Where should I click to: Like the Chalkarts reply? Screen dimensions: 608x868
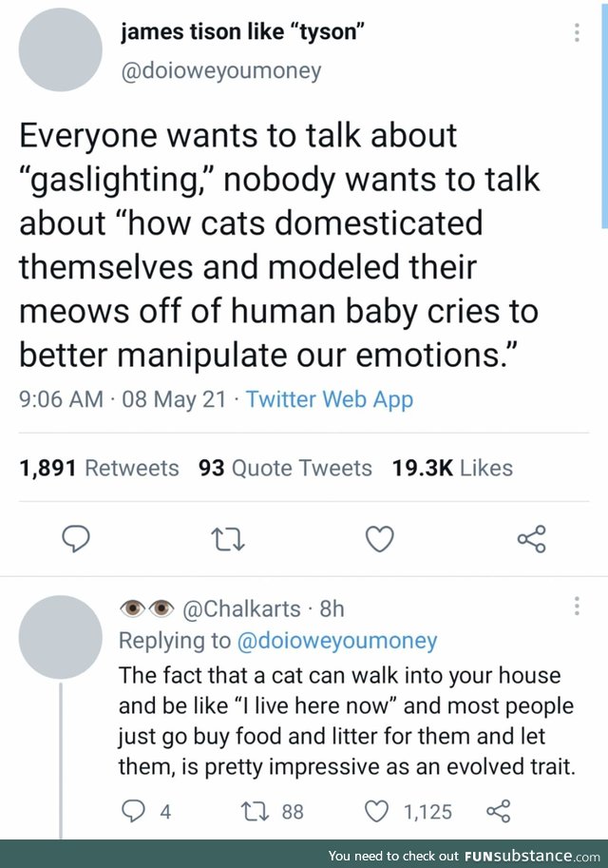(379, 811)
